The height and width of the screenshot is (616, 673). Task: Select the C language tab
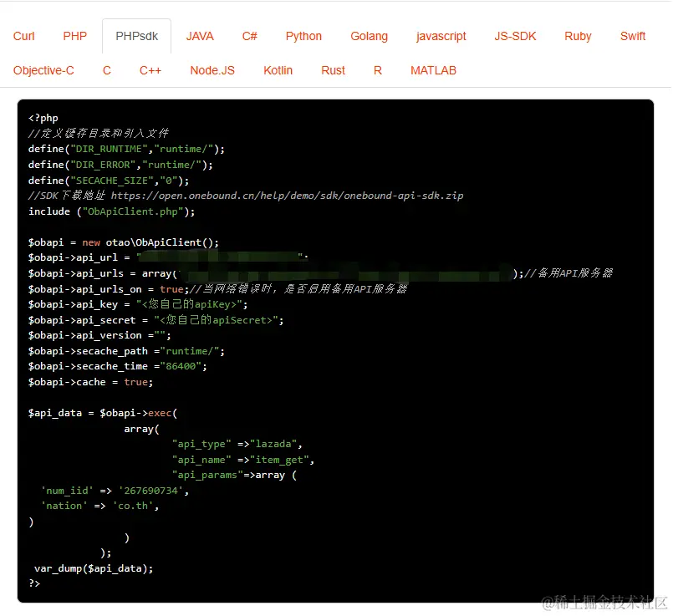tap(107, 70)
